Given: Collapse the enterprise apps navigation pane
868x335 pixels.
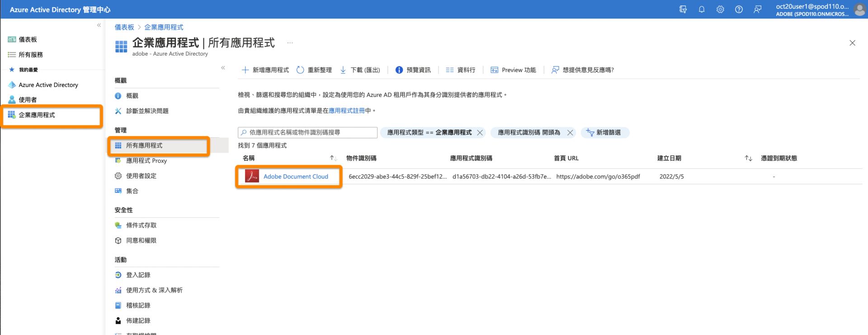Looking at the screenshot, I should point(223,68).
